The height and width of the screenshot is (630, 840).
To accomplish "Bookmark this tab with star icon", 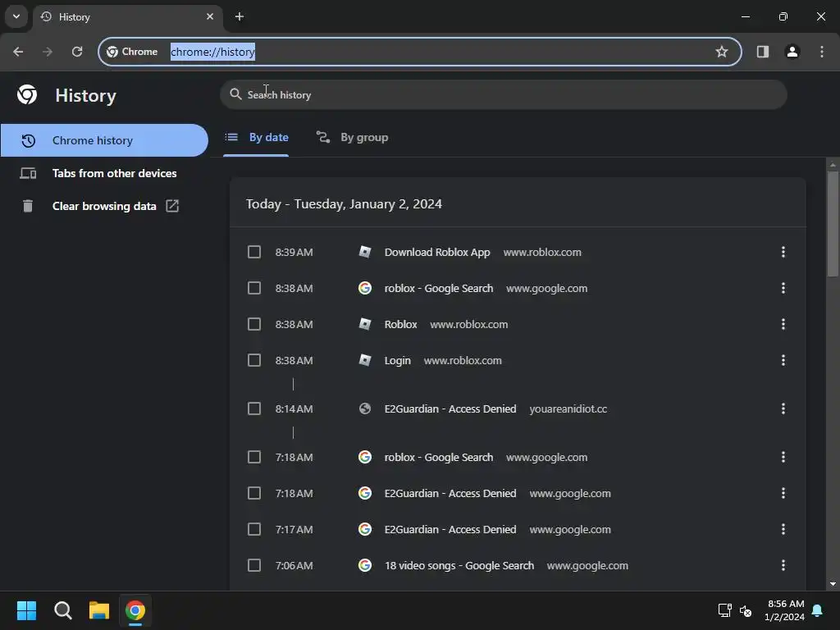I will pyautogui.click(x=722, y=52).
